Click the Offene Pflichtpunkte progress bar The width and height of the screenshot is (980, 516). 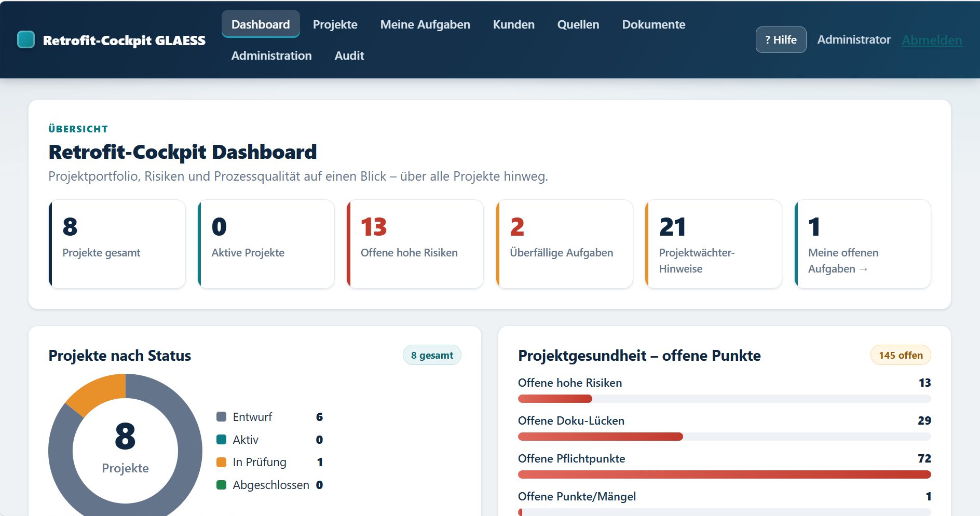(x=724, y=474)
